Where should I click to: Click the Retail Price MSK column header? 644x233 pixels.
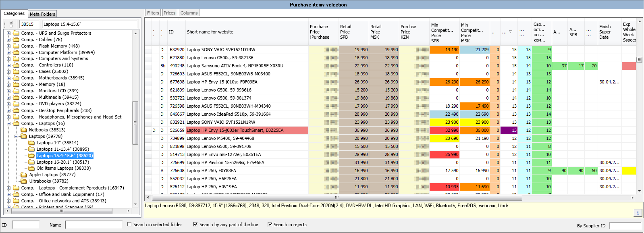[384, 32]
